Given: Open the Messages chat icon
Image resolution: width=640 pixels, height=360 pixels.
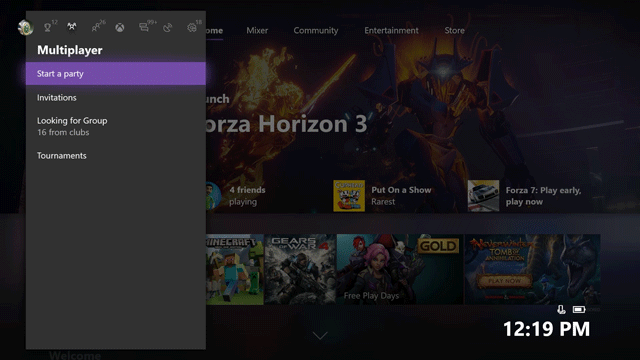Looking at the screenshot, I should click(x=144, y=27).
